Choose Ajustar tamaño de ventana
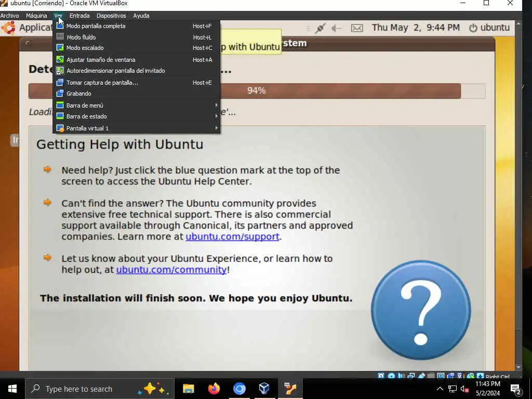This screenshot has width=532, height=399. click(x=137, y=60)
